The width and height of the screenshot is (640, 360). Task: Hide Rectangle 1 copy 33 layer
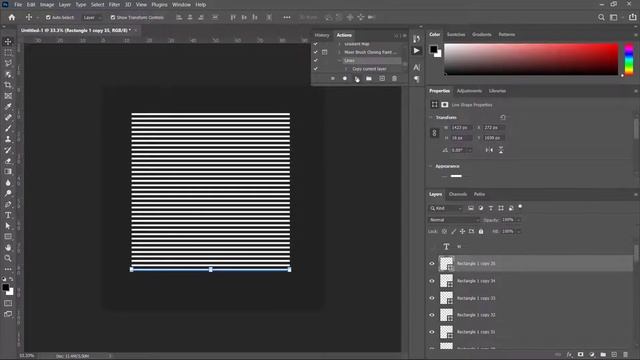432,298
